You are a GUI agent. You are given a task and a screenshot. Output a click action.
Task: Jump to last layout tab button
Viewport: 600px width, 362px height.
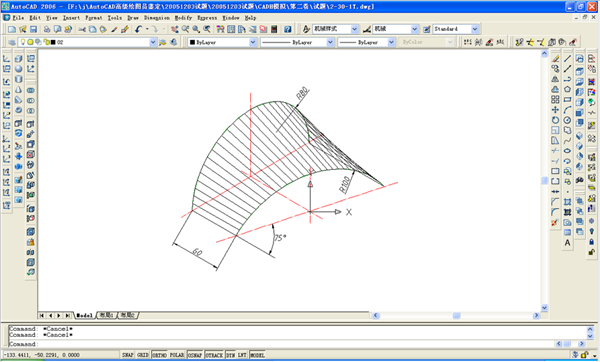point(67,315)
